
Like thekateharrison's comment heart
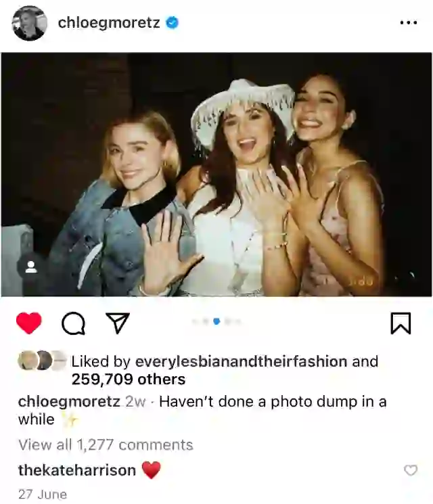[411, 470]
